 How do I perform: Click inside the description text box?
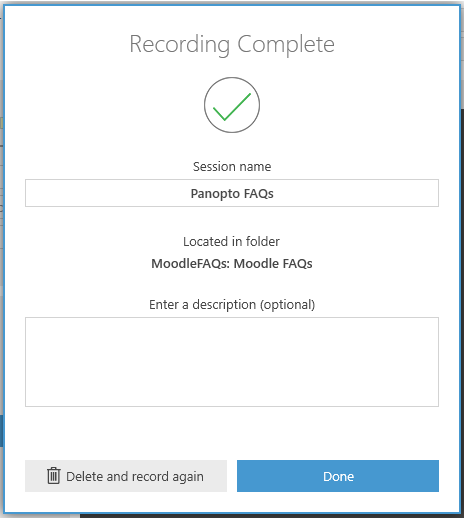232,362
